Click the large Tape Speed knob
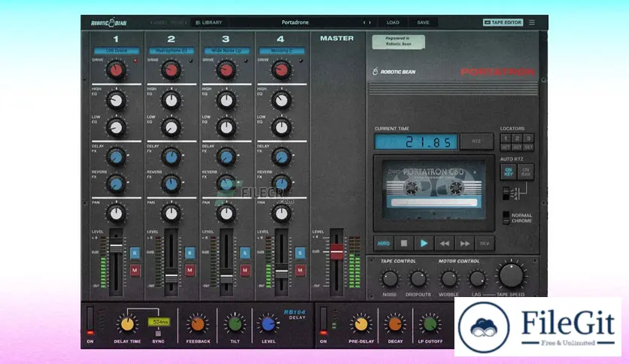The width and height of the screenshot is (629, 364). click(511, 276)
